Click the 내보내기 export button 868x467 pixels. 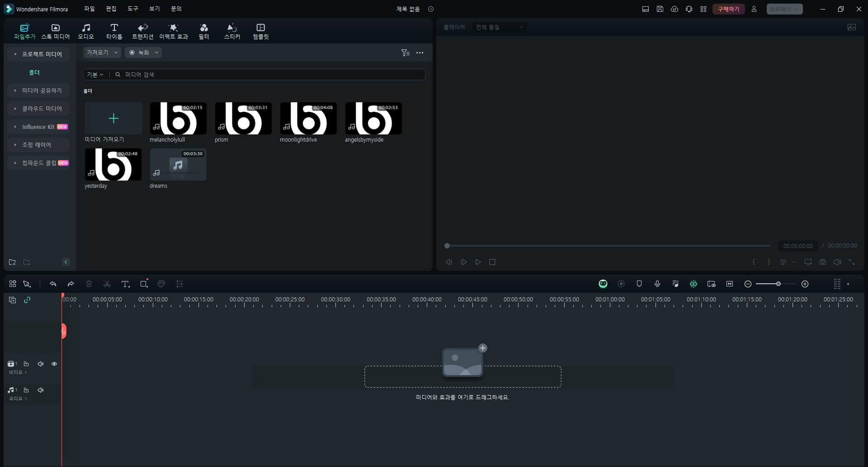[x=784, y=9]
